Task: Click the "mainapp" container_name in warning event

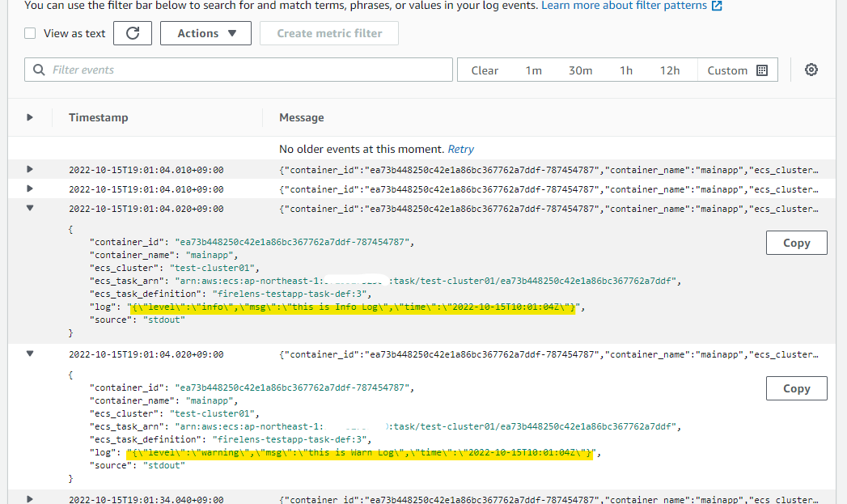Action: (209, 400)
